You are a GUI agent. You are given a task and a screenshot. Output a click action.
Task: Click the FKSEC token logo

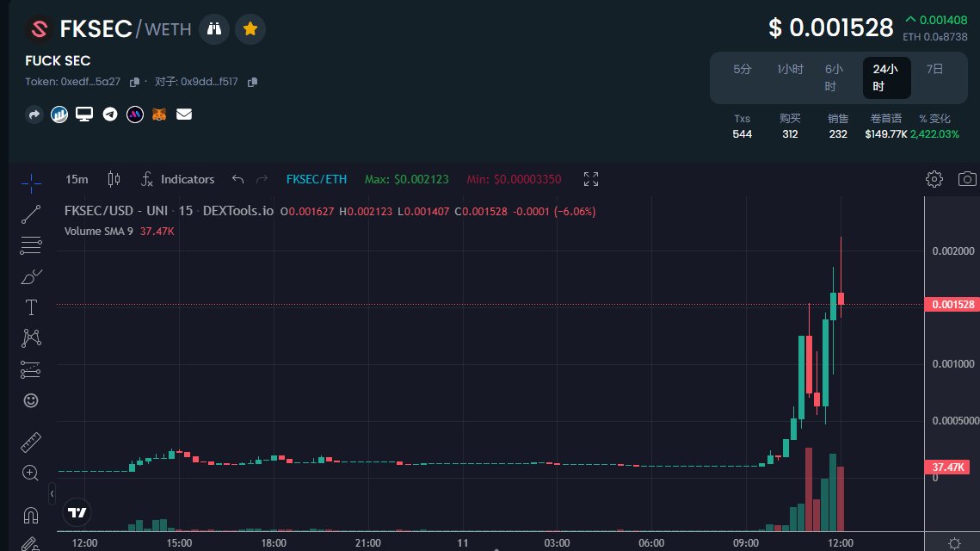[x=40, y=28]
